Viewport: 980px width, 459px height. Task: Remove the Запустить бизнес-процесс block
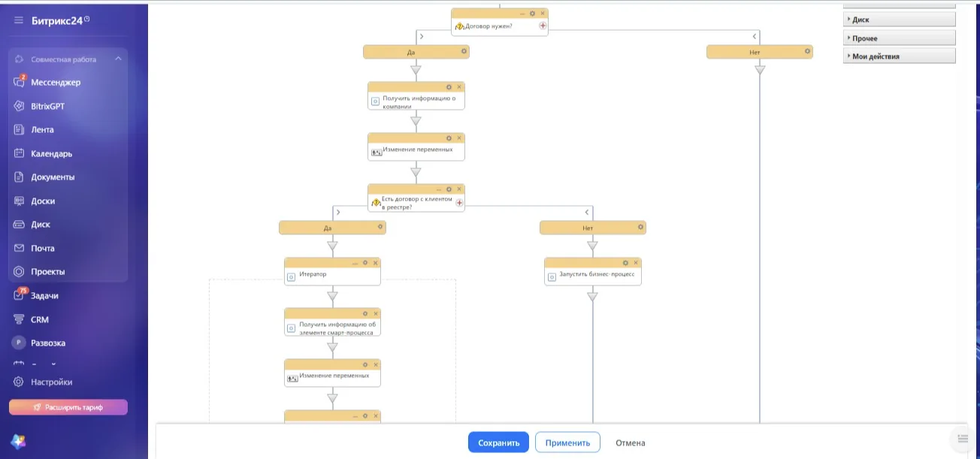[x=636, y=262]
